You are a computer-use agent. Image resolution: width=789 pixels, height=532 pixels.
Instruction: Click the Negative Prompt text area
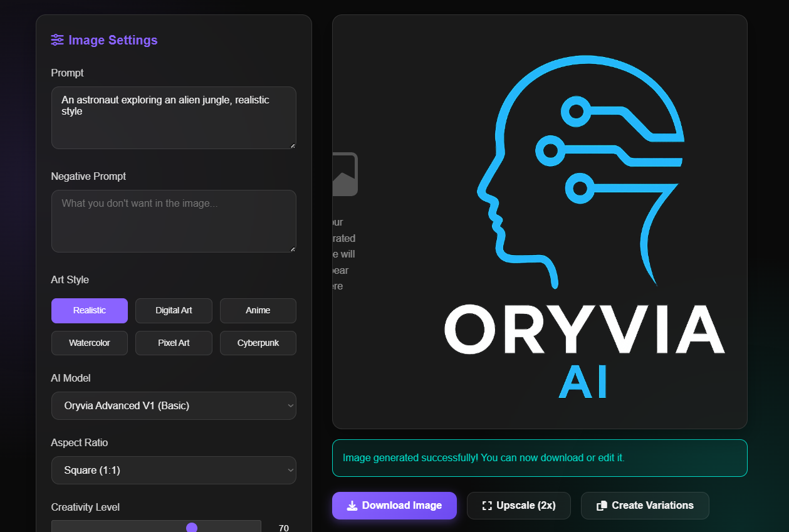pos(174,221)
